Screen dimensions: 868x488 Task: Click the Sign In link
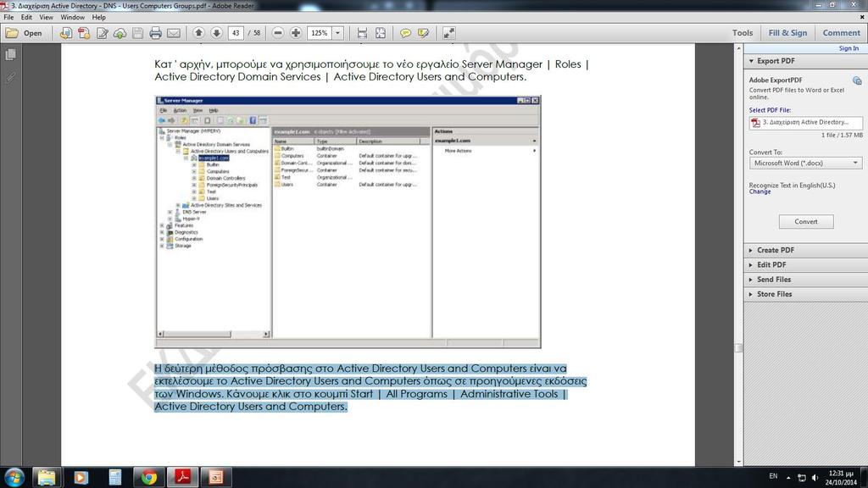(849, 48)
